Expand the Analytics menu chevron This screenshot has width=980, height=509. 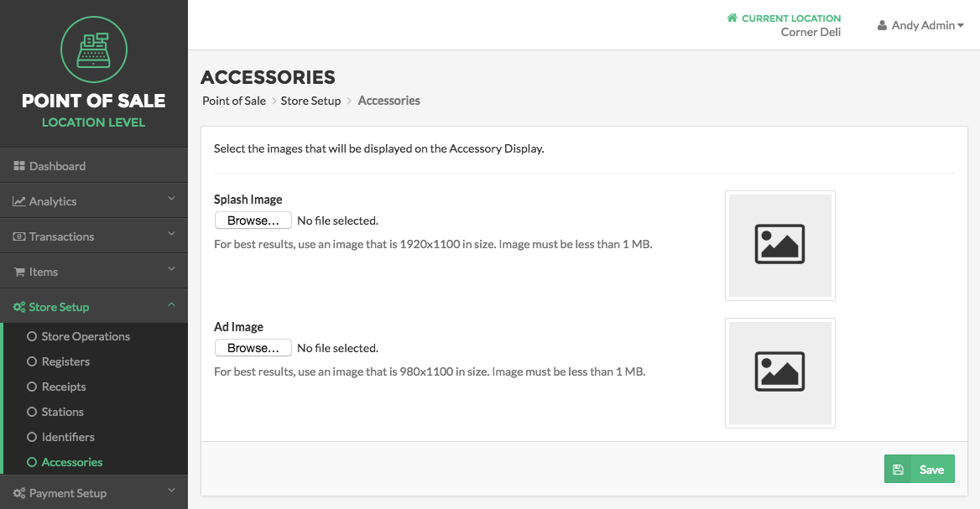pos(171,199)
